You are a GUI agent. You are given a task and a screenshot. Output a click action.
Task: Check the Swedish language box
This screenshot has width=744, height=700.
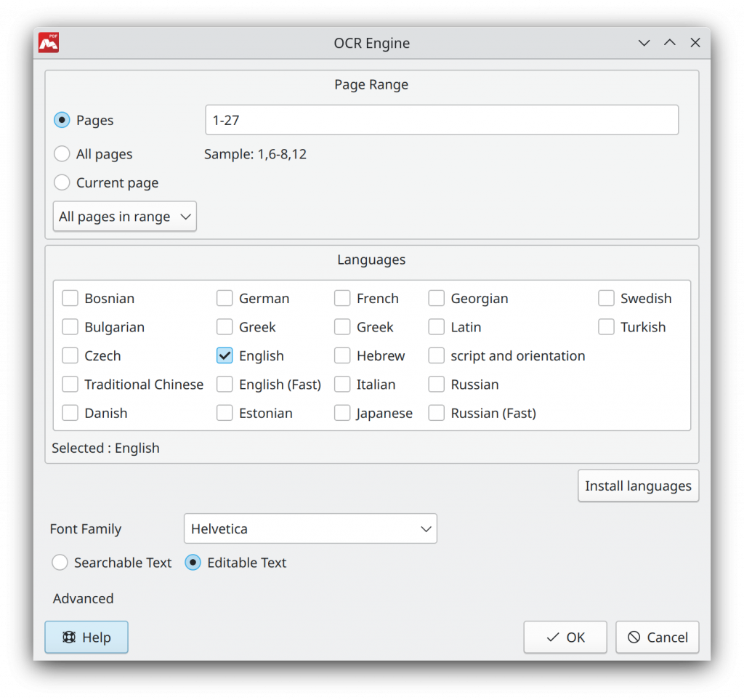click(606, 298)
